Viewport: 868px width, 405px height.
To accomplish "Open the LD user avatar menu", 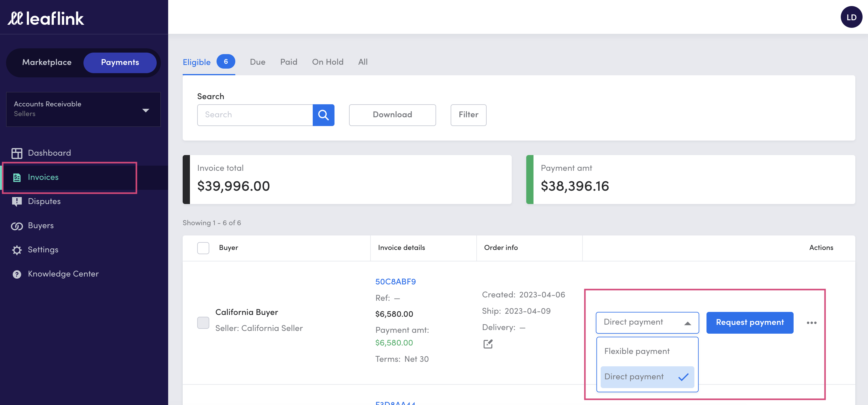I will pyautogui.click(x=851, y=17).
